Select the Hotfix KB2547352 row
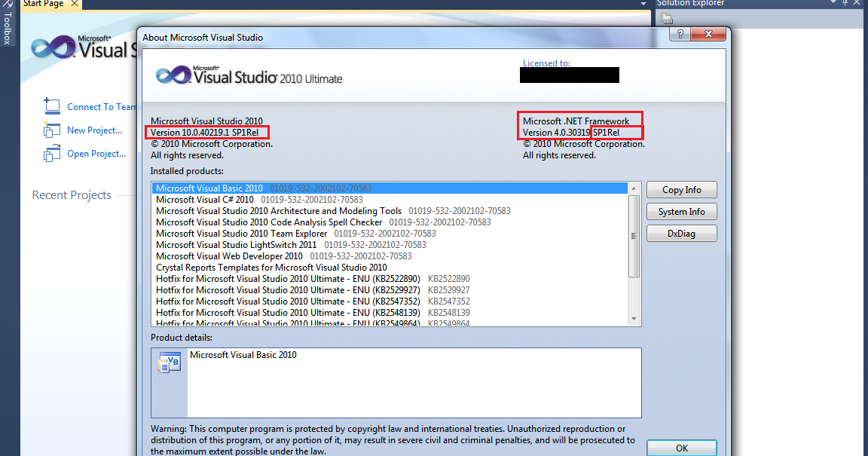 (390, 301)
